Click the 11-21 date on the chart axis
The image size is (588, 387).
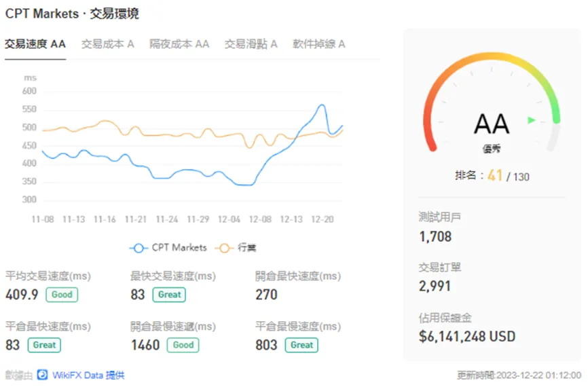(x=136, y=219)
